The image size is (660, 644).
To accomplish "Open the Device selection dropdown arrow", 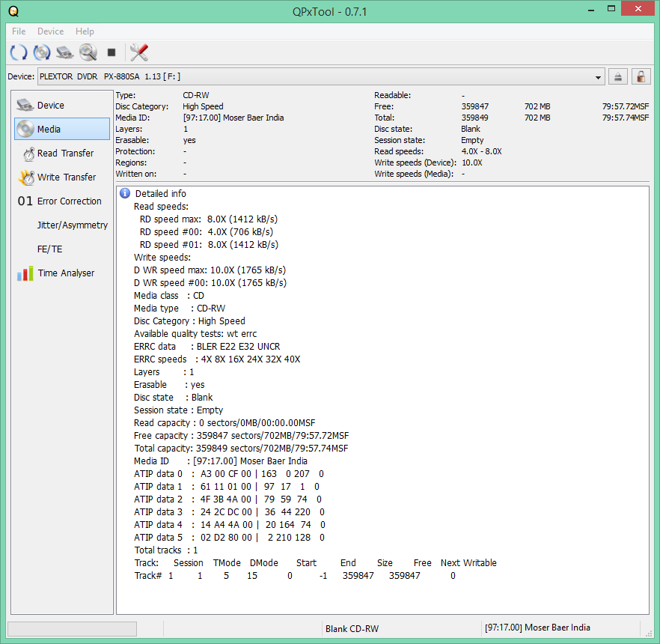I will [x=598, y=77].
